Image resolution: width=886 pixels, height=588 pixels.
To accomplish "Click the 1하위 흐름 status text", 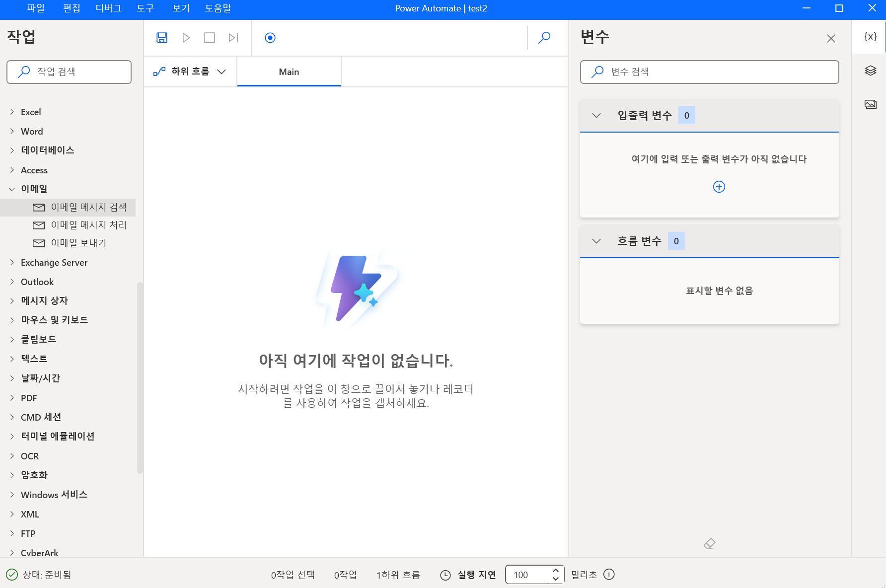I will (398, 575).
